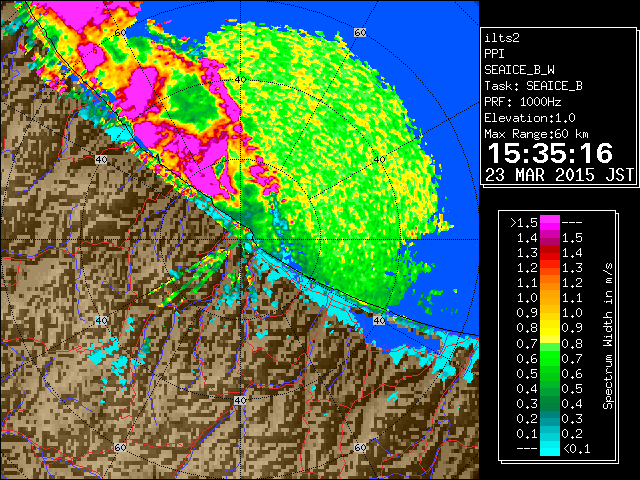Click the '60' range label over the magenta echoes

coord(120,33)
